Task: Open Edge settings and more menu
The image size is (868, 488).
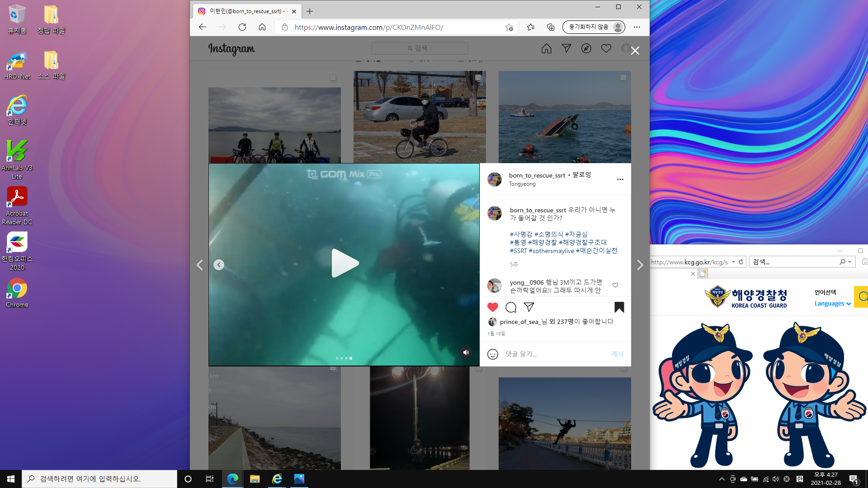Action: click(x=637, y=27)
